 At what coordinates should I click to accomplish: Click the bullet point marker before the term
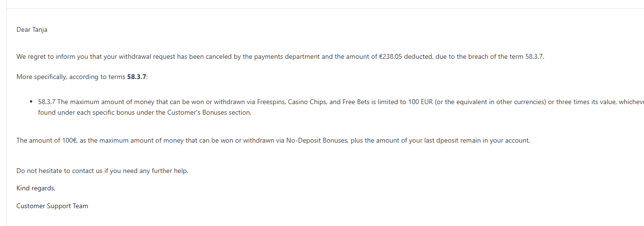point(31,102)
